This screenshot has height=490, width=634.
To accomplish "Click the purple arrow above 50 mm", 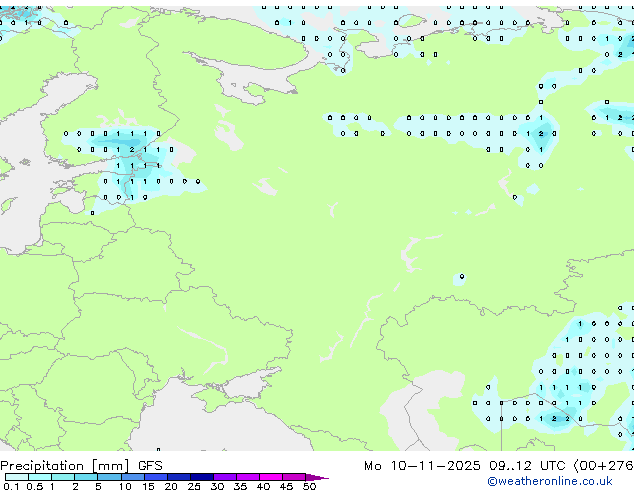I will [317, 477].
